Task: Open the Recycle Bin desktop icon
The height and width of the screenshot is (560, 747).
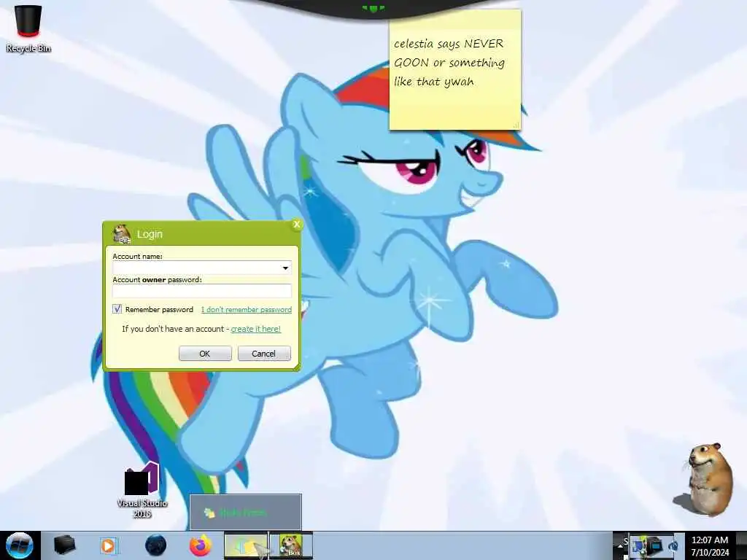Action: click(28, 28)
